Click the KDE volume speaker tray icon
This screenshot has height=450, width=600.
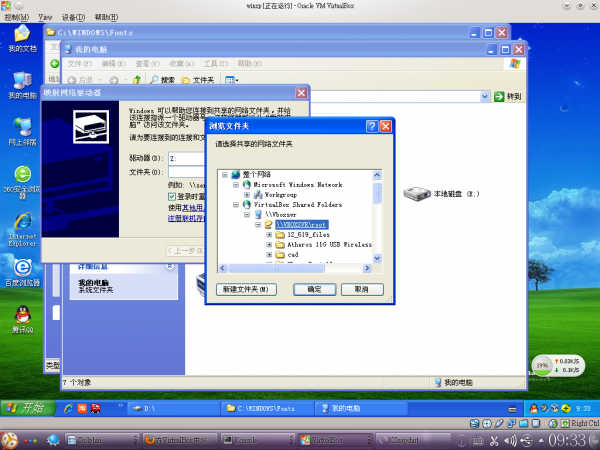[510, 441]
